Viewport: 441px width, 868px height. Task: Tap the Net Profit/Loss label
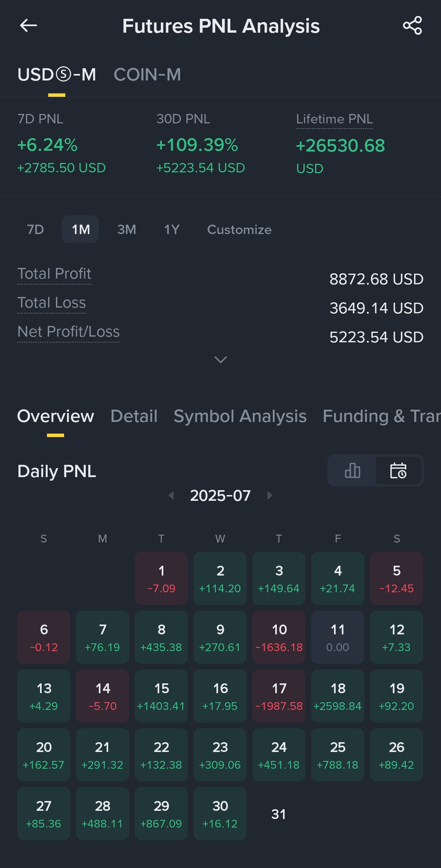69,332
